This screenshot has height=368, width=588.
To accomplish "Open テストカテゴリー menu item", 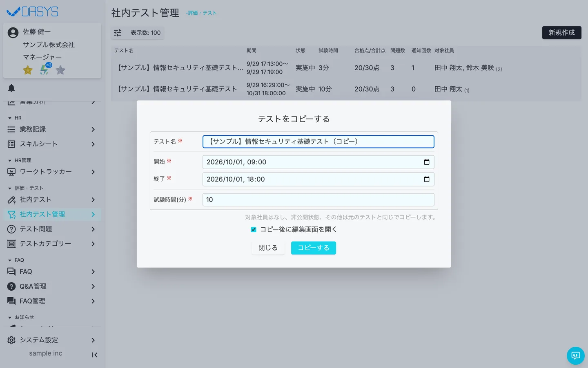I will [x=52, y=244].
